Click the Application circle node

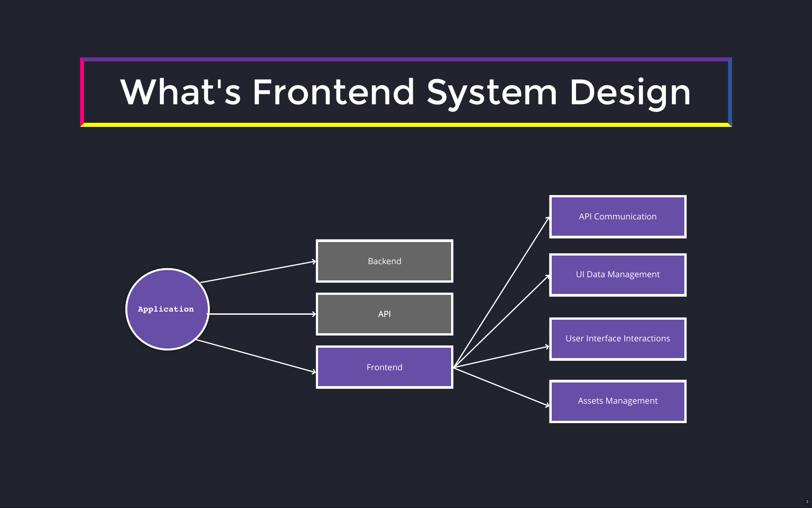point(167,309)
